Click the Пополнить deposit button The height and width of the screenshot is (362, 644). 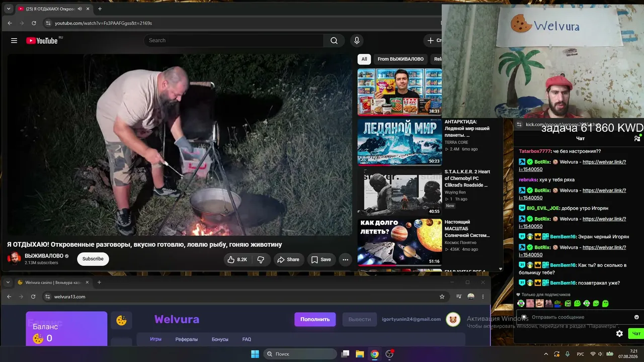pos(315,319)
